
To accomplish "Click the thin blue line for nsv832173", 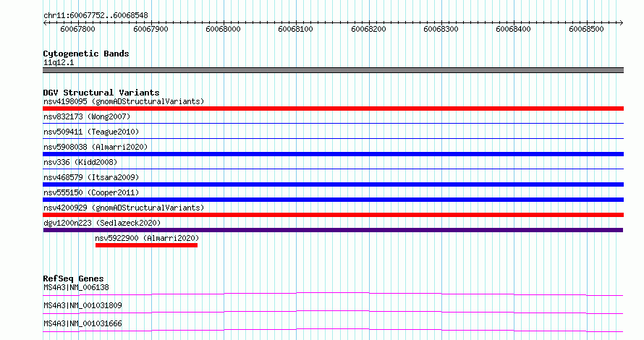I will pyautogui.click(x=333, y=123).
